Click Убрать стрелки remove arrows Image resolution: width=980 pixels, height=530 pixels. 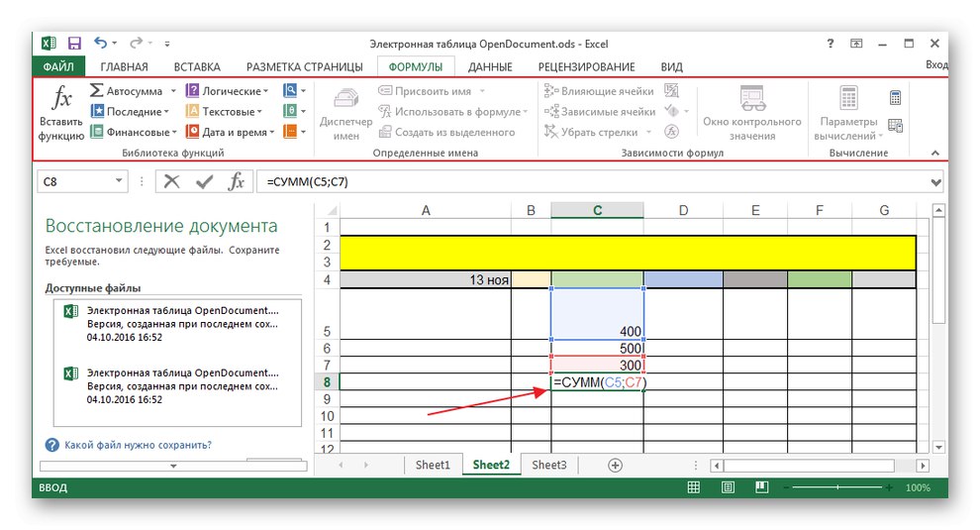point(598,132)
